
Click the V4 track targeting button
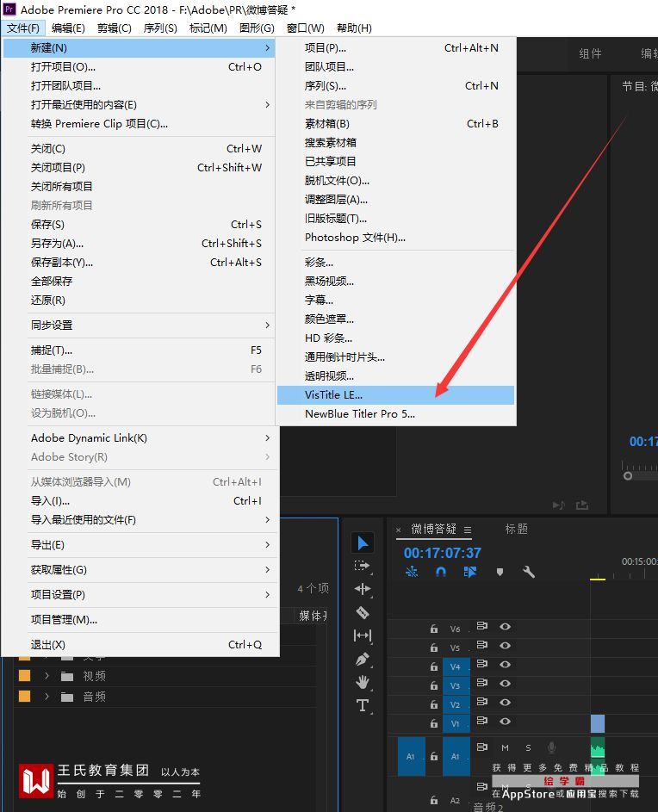point(456,666)
